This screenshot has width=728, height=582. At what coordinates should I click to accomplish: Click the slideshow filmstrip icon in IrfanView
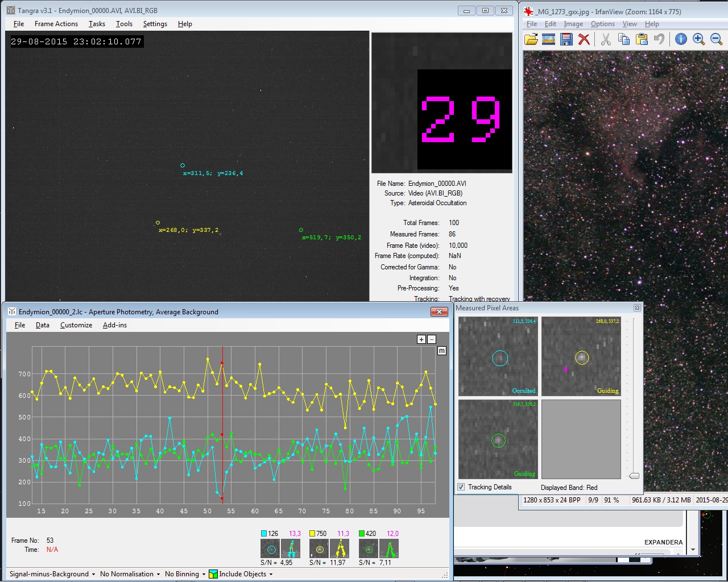click(548, 39)
